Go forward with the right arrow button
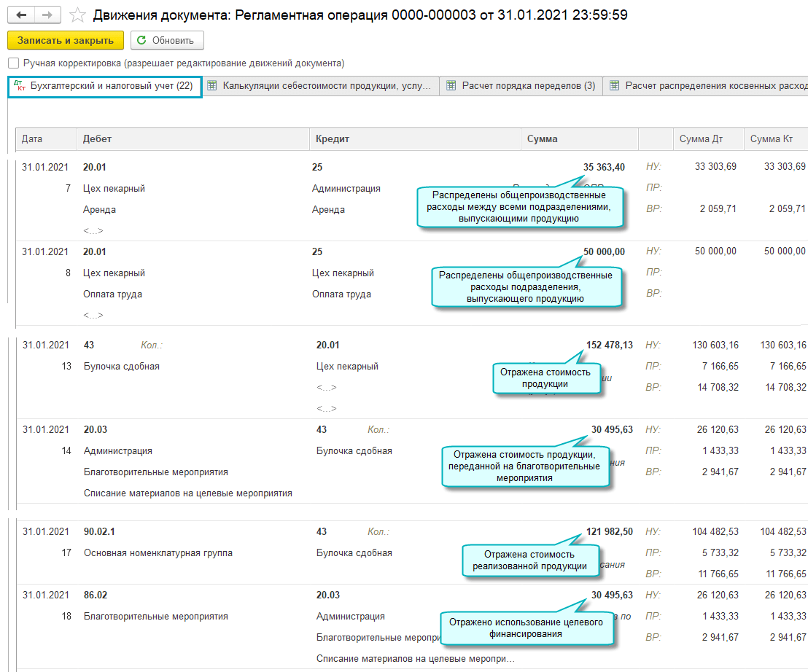The image size is (808, 672). (x=47, y=15)
